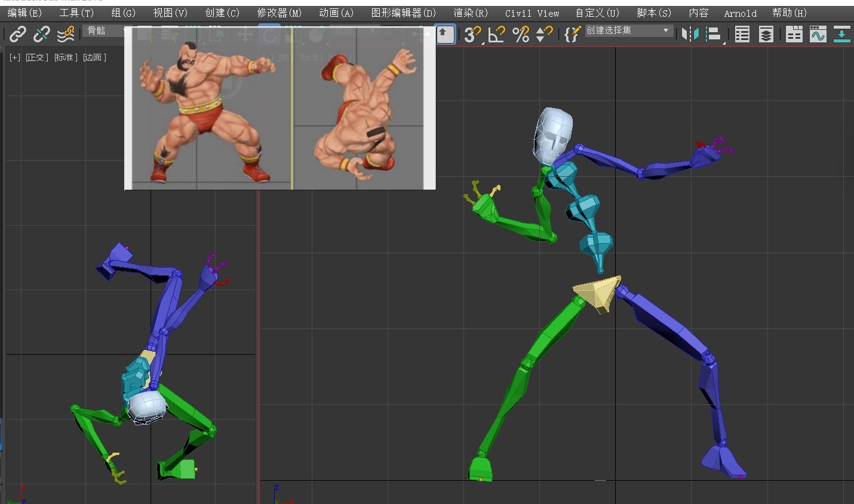Viewport: 854px width, 504px height.
Task: Open the 内容 menu
Action: tap(698, 13)
